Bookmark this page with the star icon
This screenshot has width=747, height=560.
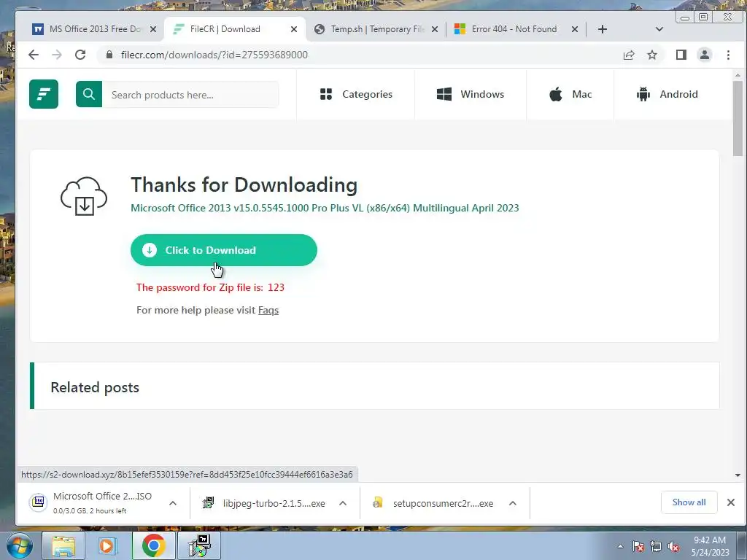click(x=652, y=55)
